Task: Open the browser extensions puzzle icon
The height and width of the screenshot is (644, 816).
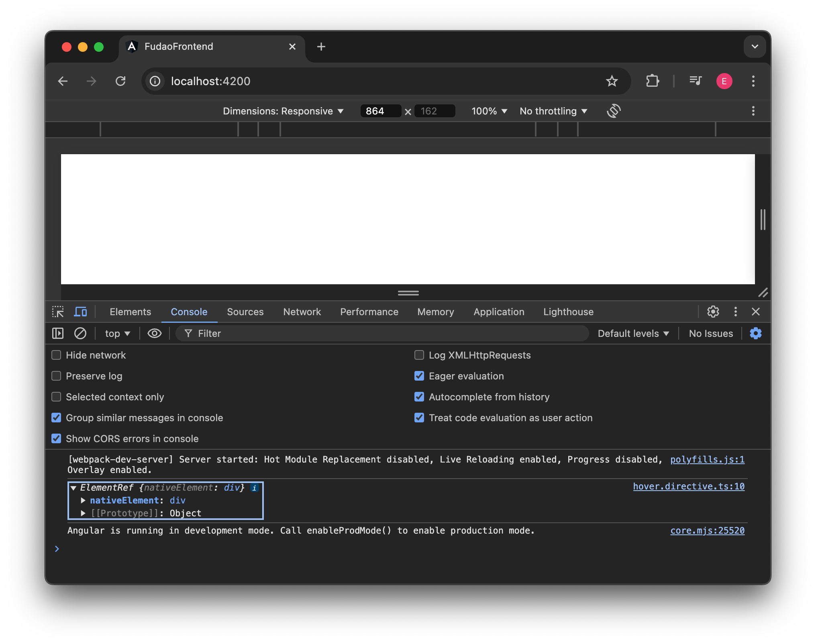Action: 652,81
